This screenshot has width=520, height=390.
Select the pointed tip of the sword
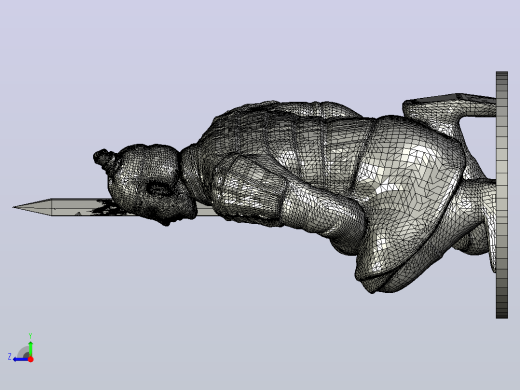32,207
